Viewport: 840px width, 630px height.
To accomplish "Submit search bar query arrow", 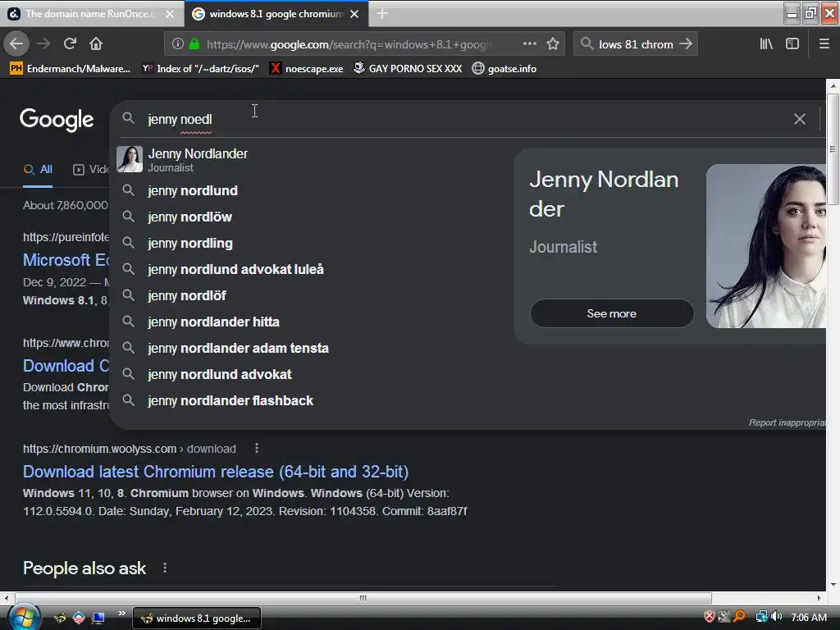I will (x=686, y=44).
